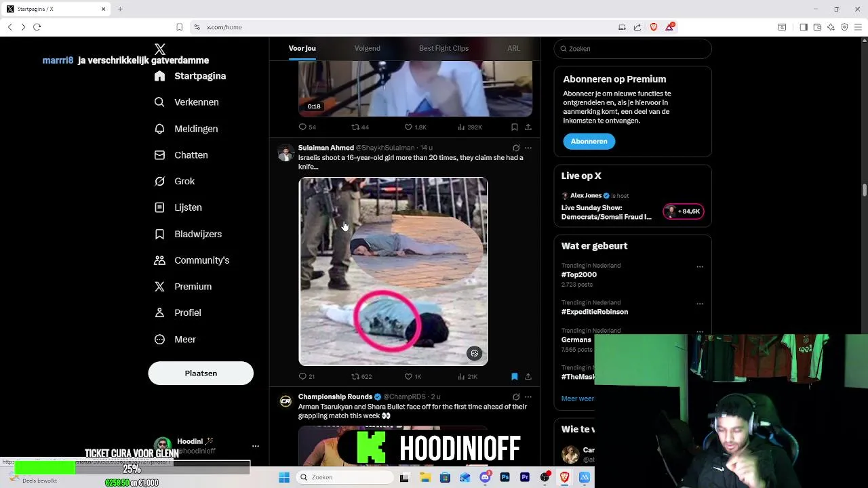Open Profiel in the sidebar
This screenshot has height=488, width=868.
(x=178, y=312)
